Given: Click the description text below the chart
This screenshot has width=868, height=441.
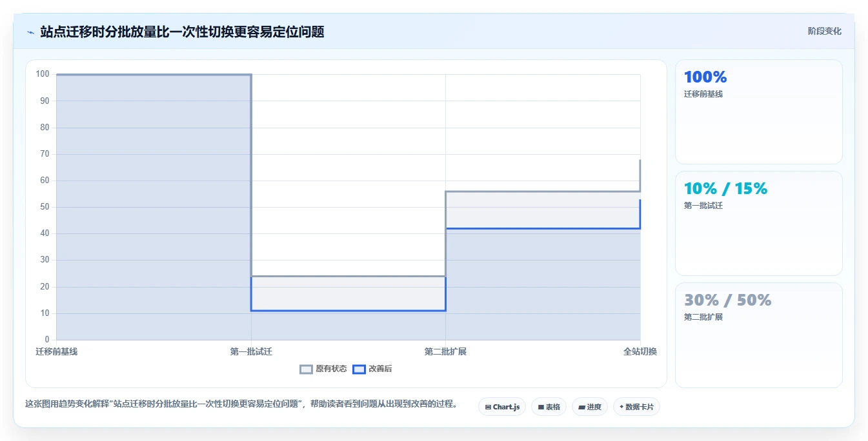Looking at the screenshot, I should (241, 404).
